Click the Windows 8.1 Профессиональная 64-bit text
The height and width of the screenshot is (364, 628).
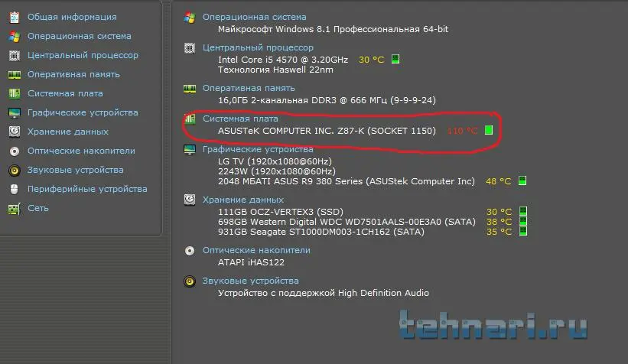pyautogui.click(x=333, y=29)
